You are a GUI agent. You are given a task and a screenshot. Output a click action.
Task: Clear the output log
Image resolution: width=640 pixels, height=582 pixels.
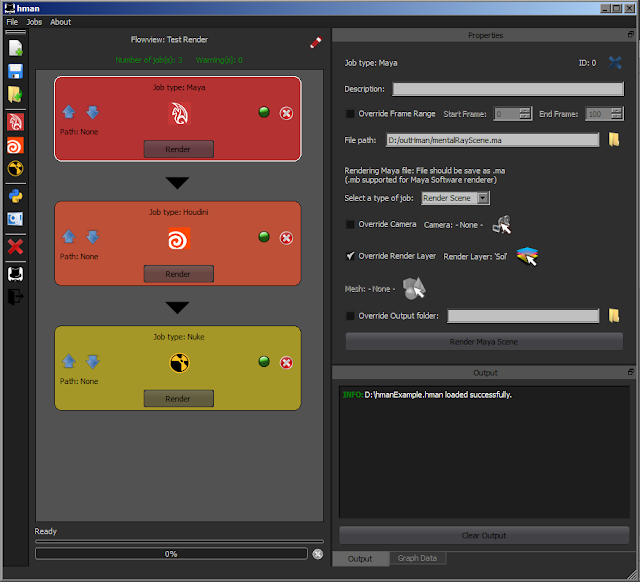pos(484,535)
